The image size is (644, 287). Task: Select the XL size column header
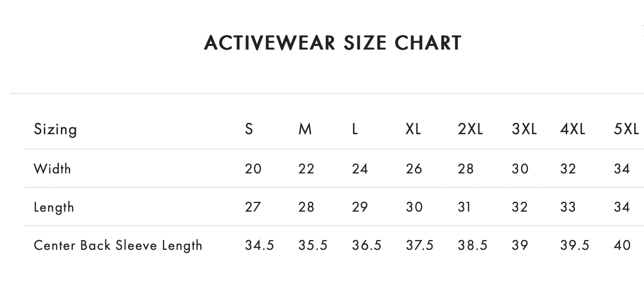(x=413, y=129)
